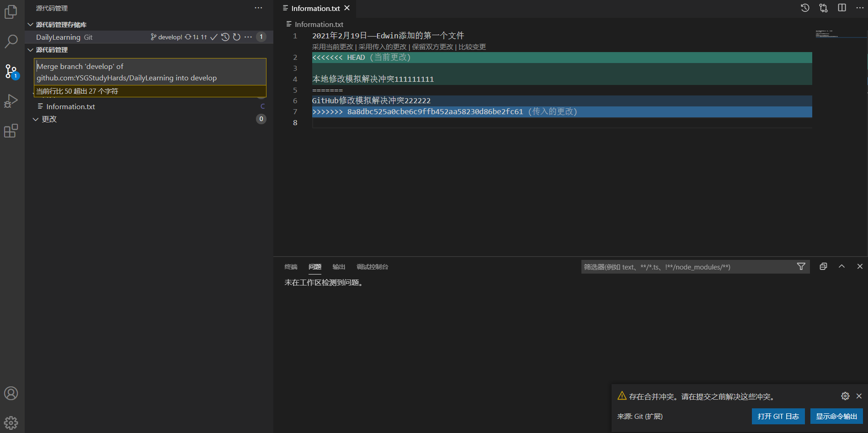The height and width of the screenshot is (433, 868).
Task: Open editor more actions (…) menu
Action: pos(860,8)
